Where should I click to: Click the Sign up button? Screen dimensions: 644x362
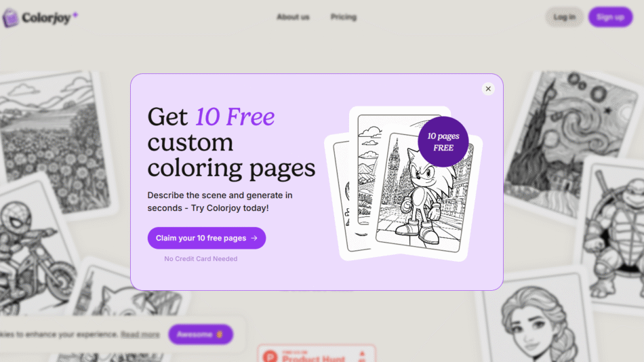[610, 17]
